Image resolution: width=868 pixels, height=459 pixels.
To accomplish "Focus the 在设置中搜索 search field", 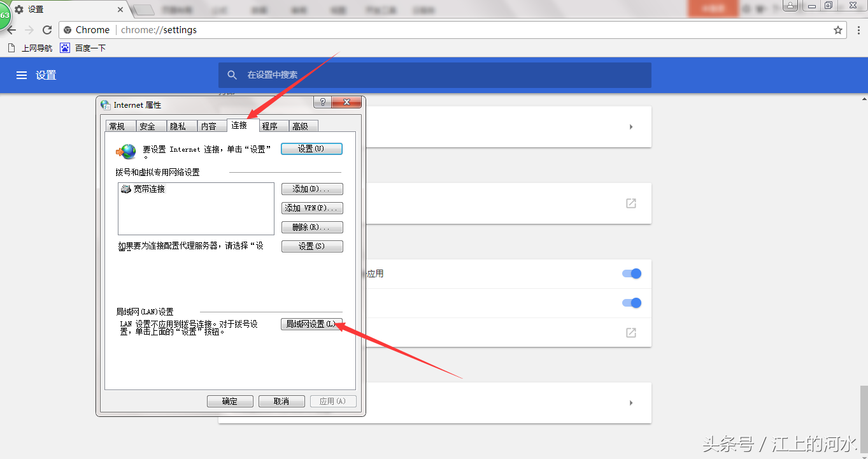I will (x=435, y=75).
